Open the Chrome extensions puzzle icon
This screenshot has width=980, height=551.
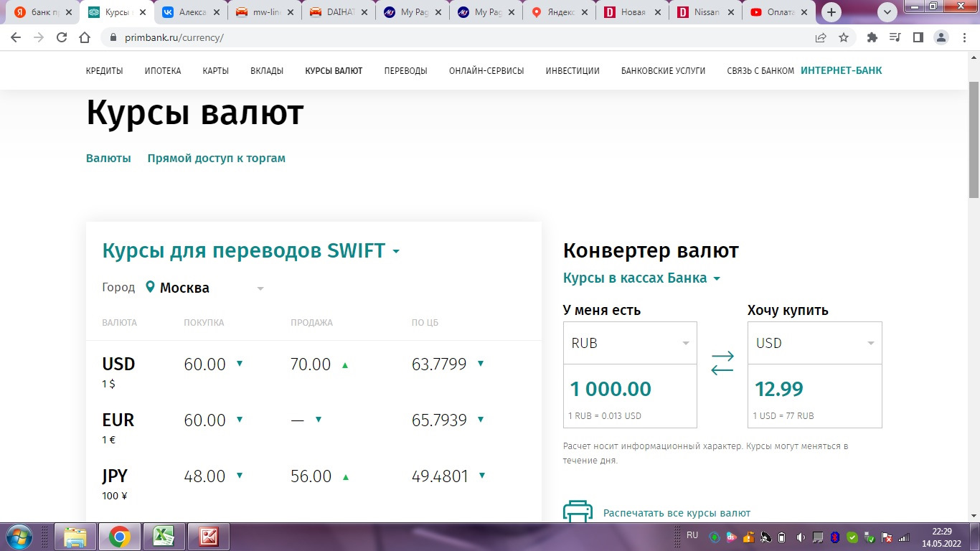[x=872, y=37]
